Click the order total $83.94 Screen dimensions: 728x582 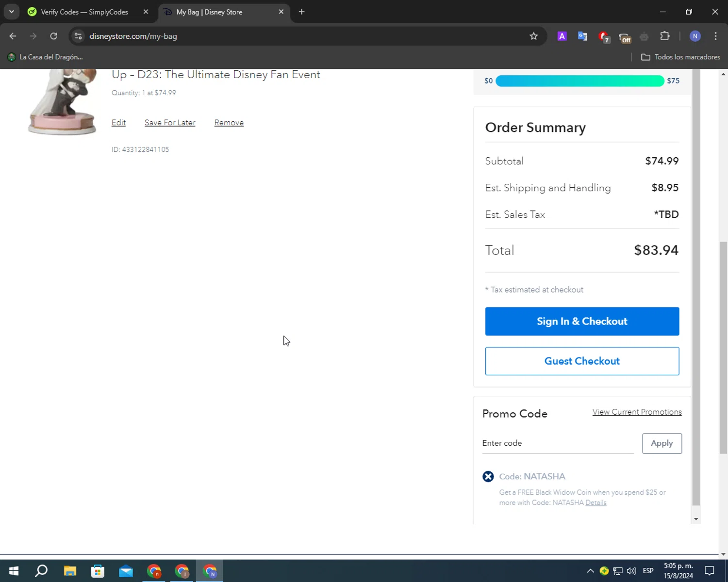[656, 250]
